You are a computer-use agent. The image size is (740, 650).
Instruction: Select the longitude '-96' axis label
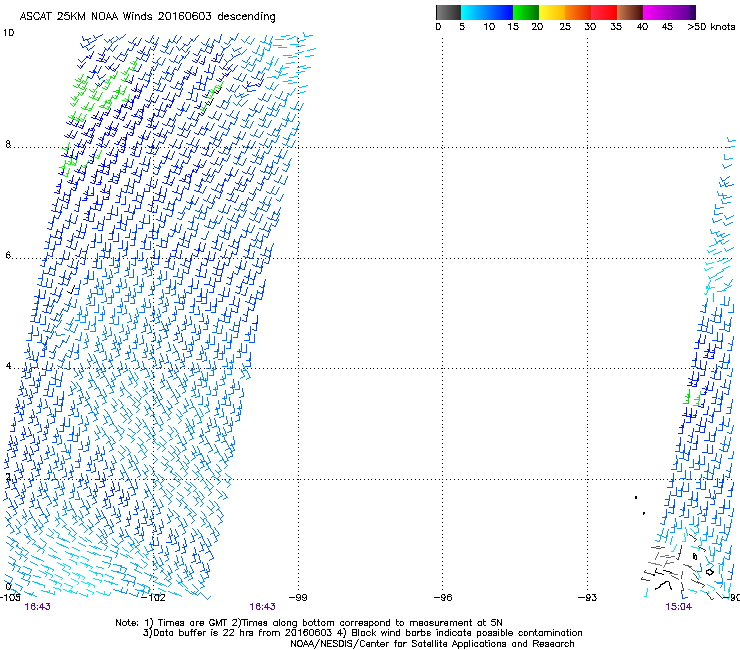click(x=442, y=598)
